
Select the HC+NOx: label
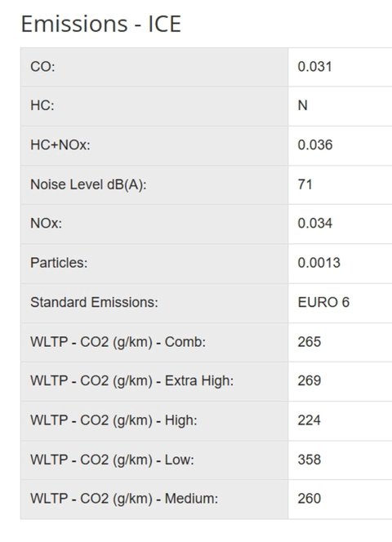60,145
